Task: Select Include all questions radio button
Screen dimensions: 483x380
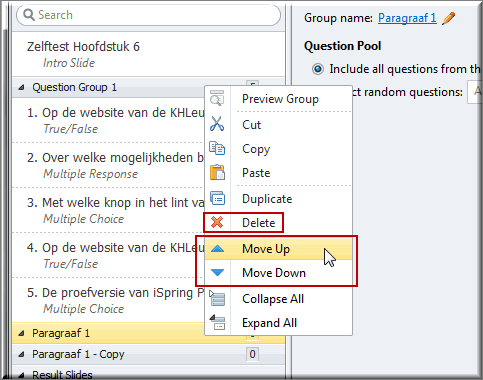Action: 318,69
